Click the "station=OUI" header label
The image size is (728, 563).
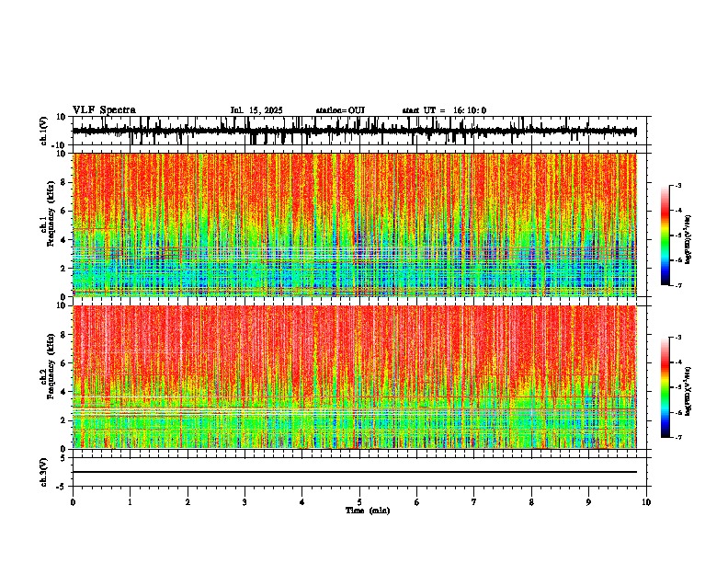pos(340,110)
